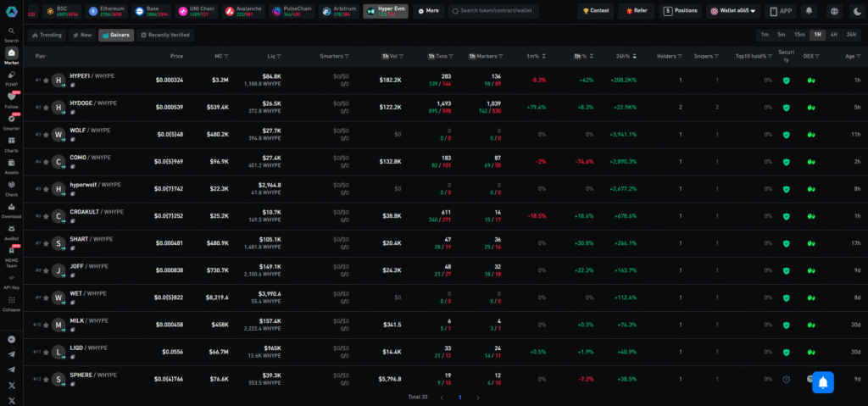
Task: Open the PUMP section in sidebar
Action: pyautogui.click(x=12, y=78)
